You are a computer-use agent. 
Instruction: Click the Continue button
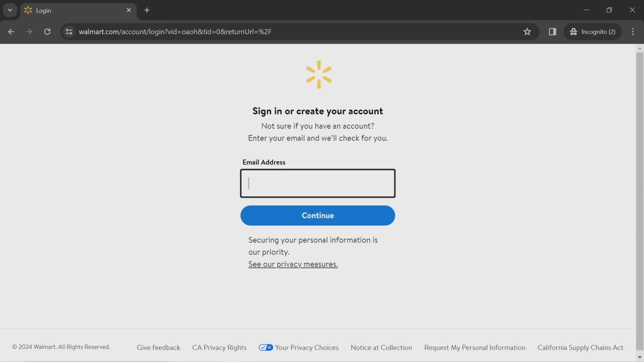click(318, 215)
